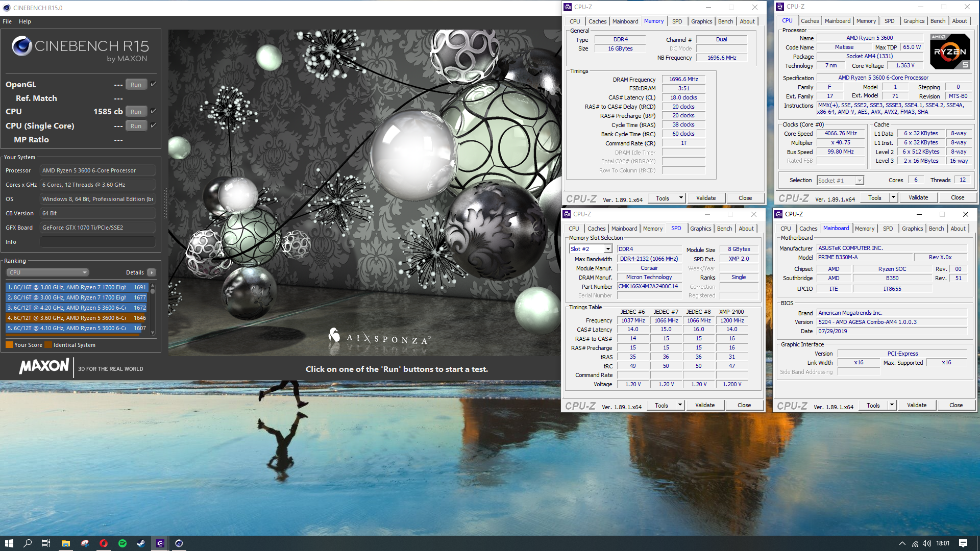Click the Cinebench OpenGL Run button

[x=135, y=84]
